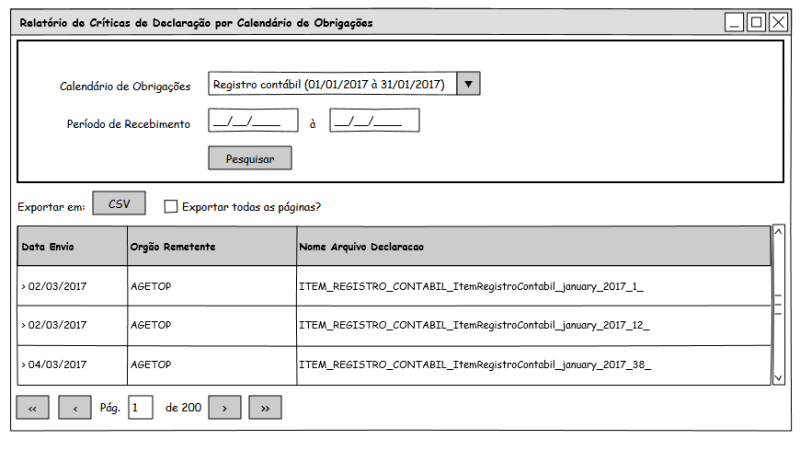The width and height of the screenshot is (800, 451).
Task: Click the page number input box
Action: (x=141, y=407)
